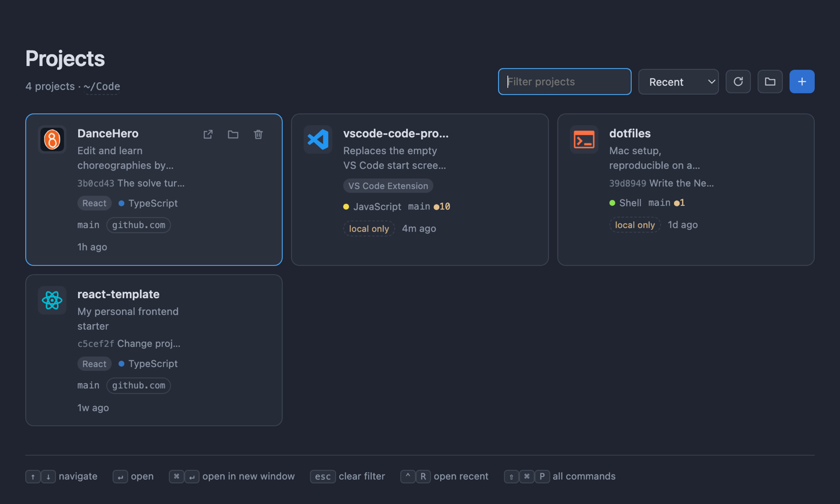Open the react-template project title
This screenshot has width=840, height=504.
tap(118, 294)
